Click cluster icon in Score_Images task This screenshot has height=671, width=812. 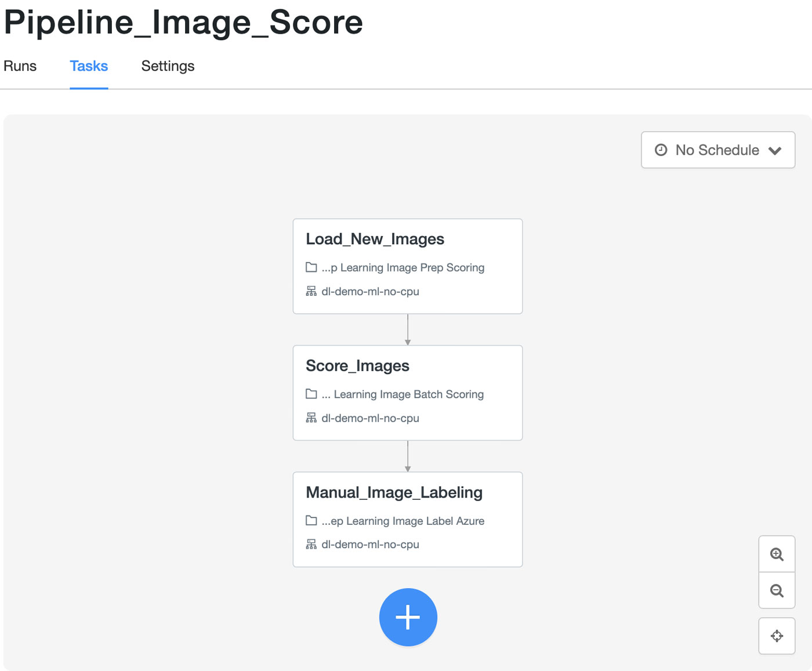click(x=311, y=418)
